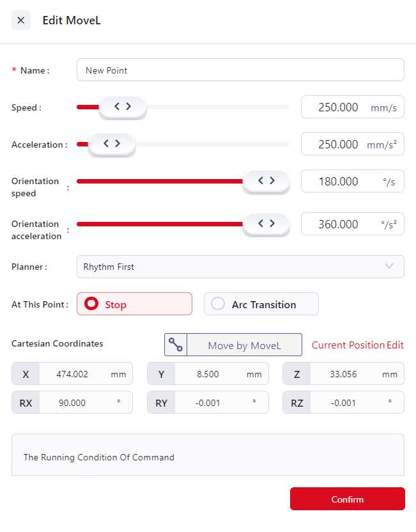Click the Speed value field 250.000 mm/s
The width and height of the screenshot is (416, 532).
click(339, 107)
